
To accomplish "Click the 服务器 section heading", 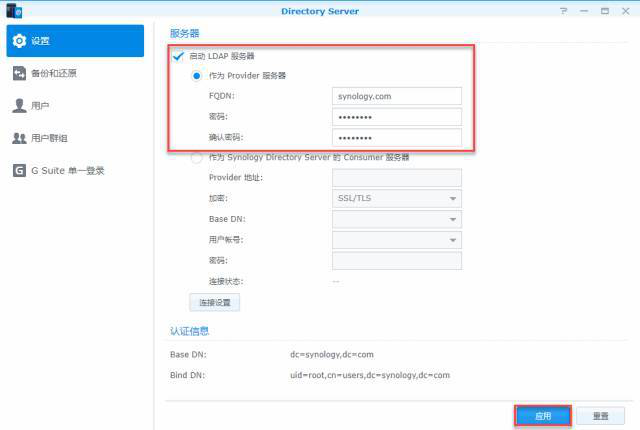I will click(x=184, y=33).
